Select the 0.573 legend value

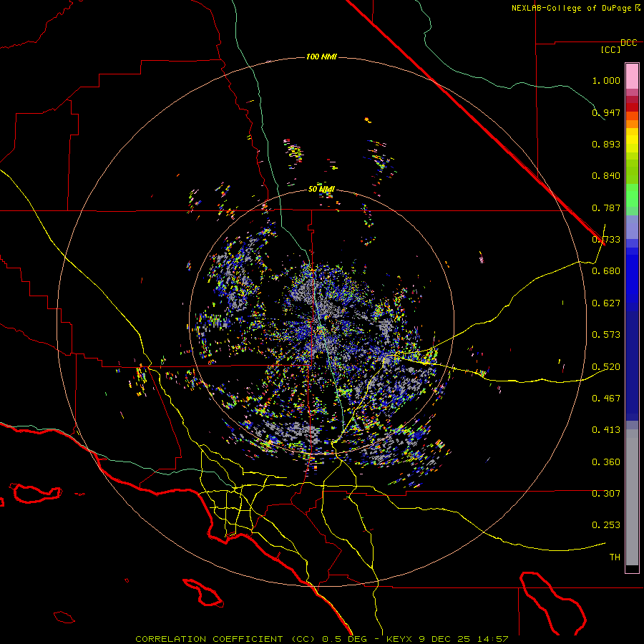click(606, 335)
